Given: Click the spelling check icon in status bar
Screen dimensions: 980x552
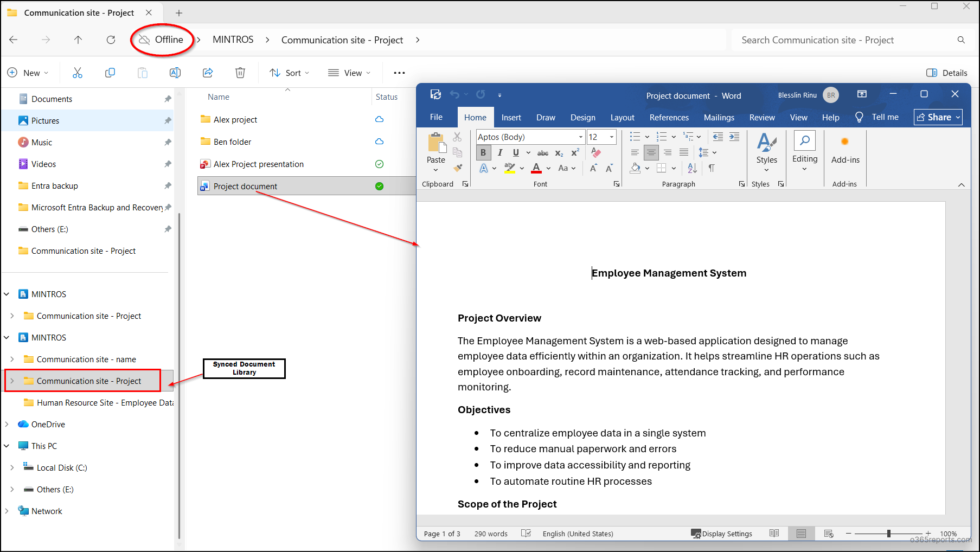Looking at the screenshot, I should pyautogui.click(x=526, y=534).
